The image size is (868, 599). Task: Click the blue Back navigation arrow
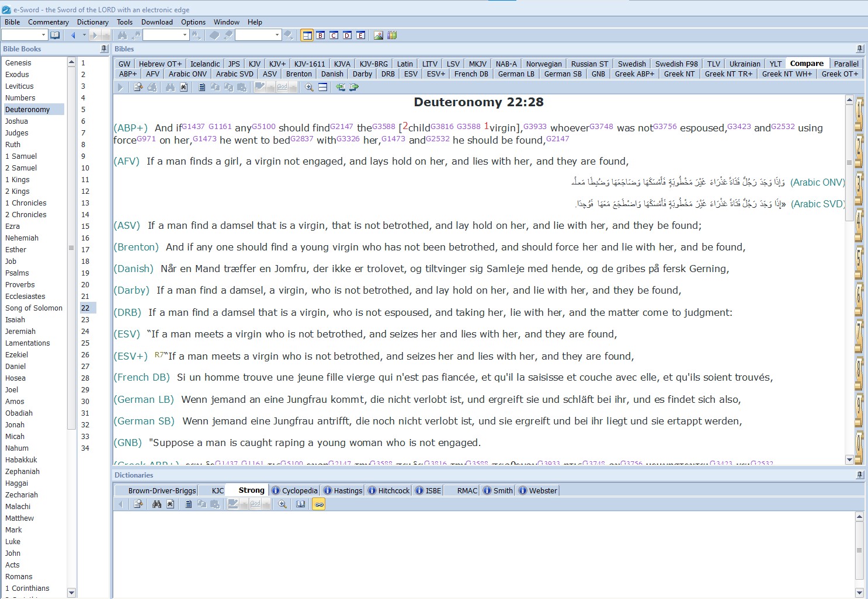point(73,35)
